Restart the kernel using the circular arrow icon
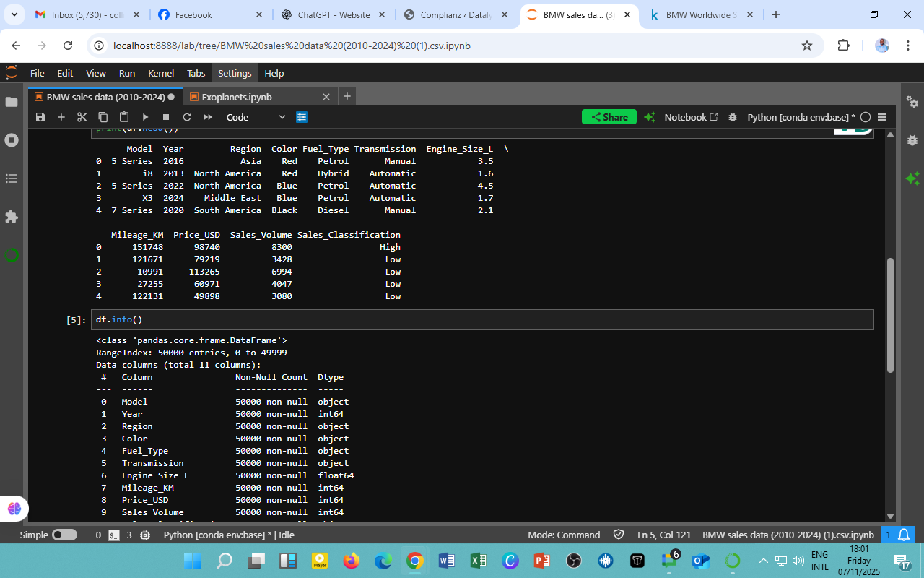This screenshot has height=578, width=924. point(187,117)
